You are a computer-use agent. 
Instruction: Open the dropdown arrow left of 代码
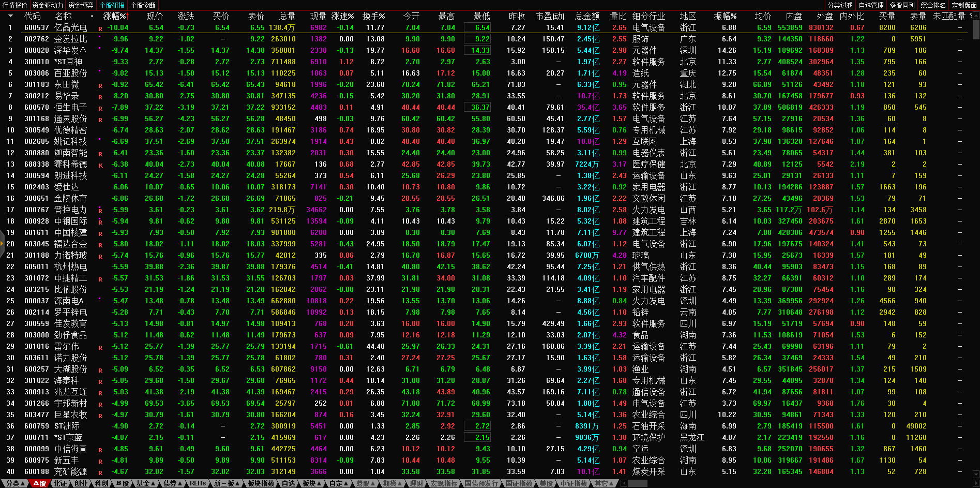pos(10,17)
